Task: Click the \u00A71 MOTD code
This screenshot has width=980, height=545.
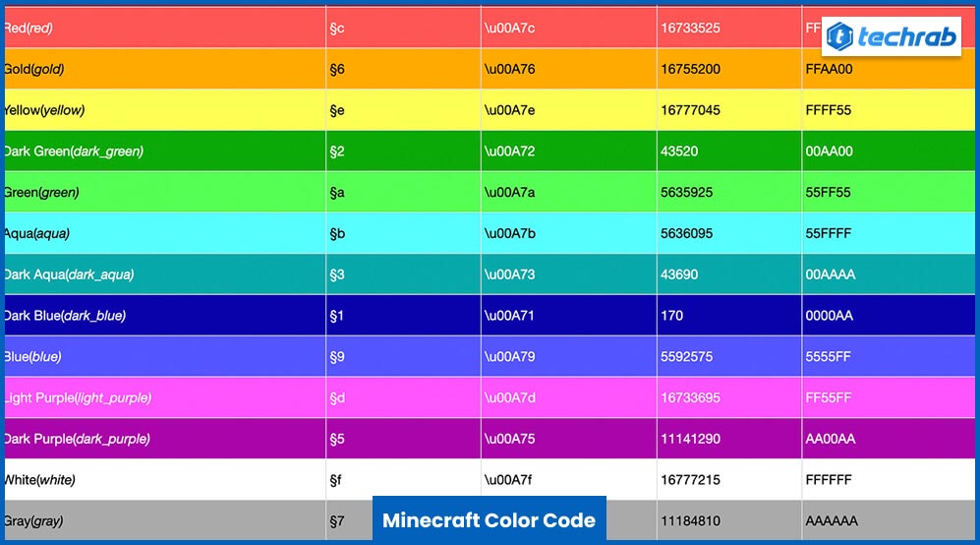Action: tap(509, 316)
